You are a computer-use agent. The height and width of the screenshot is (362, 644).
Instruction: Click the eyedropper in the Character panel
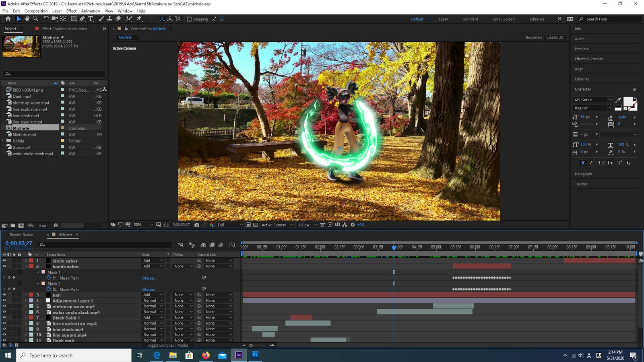618,100
